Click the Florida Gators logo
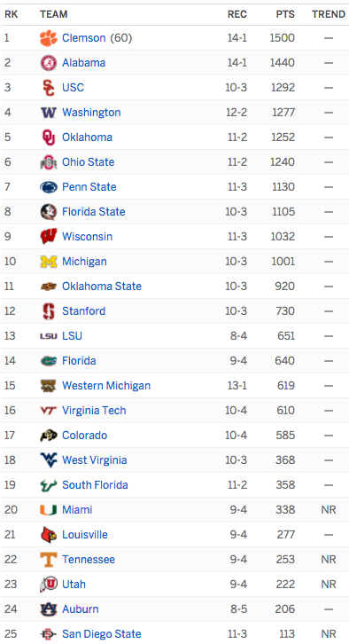 coord(49,361)
